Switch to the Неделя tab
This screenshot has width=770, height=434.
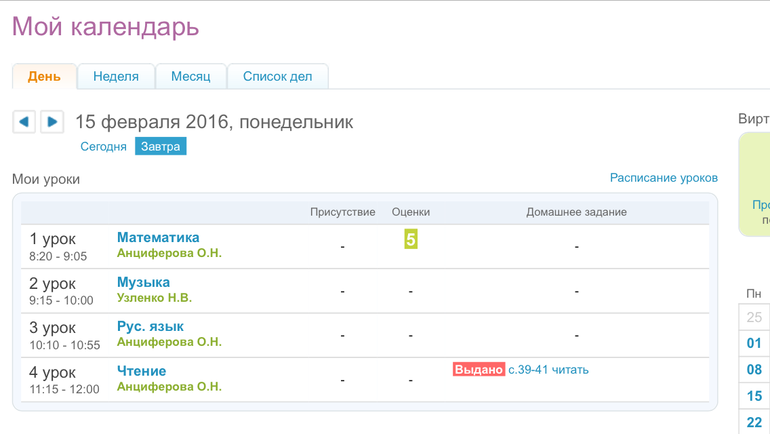[116, 77]
